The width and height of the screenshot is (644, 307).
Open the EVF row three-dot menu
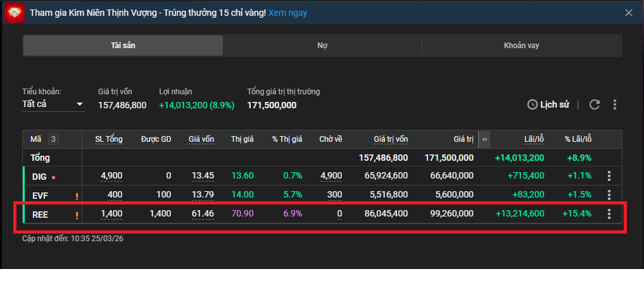(x=609, y=195)
